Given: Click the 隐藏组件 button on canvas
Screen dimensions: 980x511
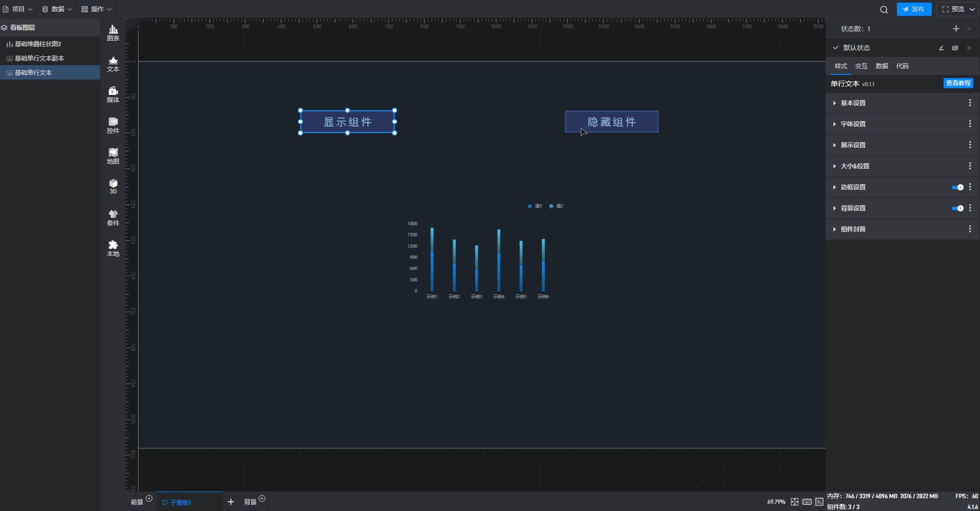Looking at the screenshot, I should coord(612,122).
